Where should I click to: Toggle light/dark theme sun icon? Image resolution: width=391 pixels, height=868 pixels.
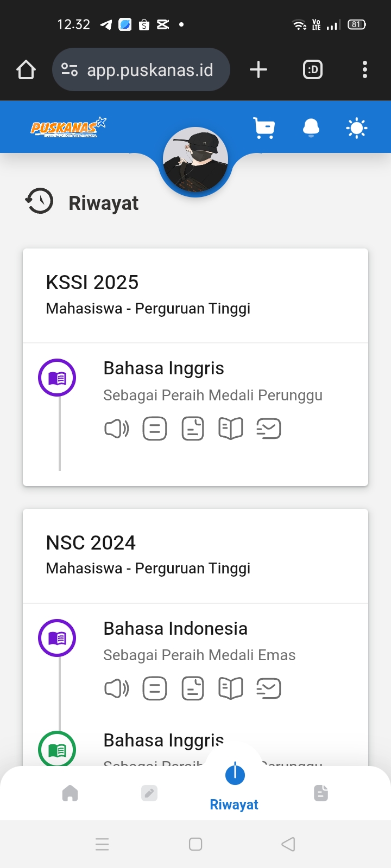[356, 128]
